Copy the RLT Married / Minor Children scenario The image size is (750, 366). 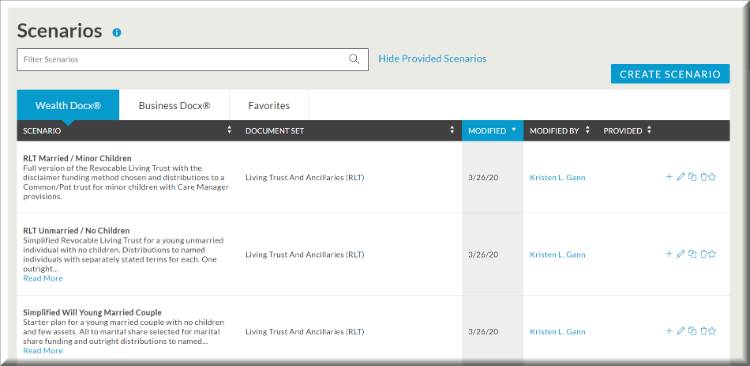(692, 177)
